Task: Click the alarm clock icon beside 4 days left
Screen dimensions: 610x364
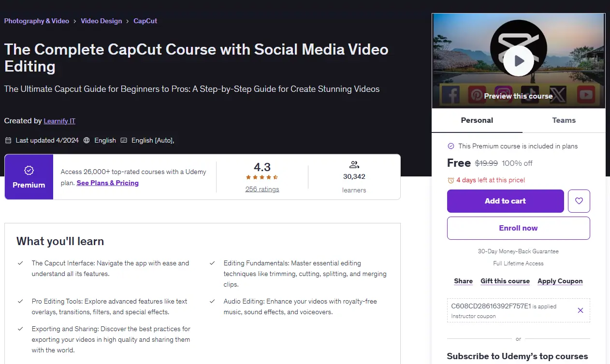Action: (x=451, y=180)
